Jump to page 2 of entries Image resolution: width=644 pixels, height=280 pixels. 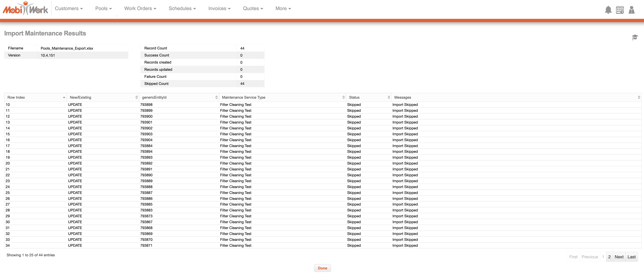click(609, 257)
